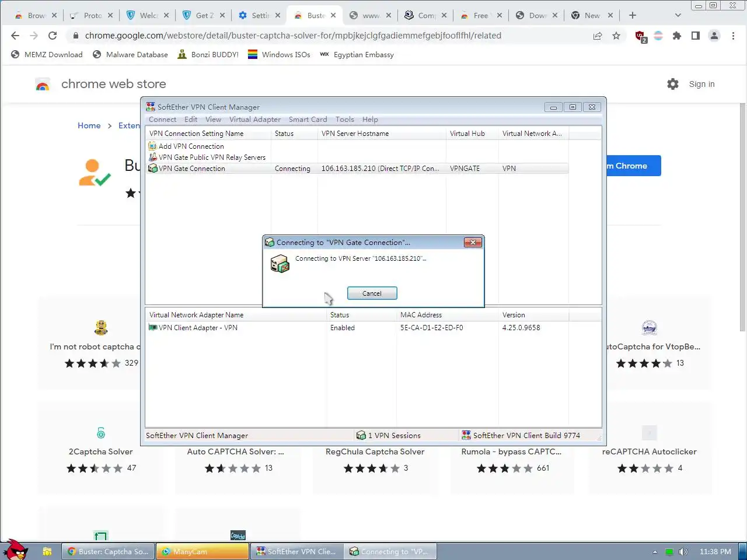747x560 pixels.
Task: Open 2Captcha Solver extension card
Action: click(x=100, y=449)
